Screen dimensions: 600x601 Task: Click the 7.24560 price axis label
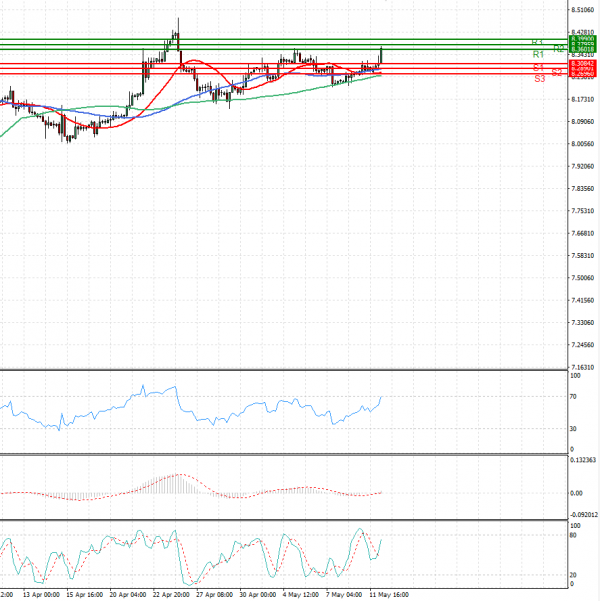pos(582,345)
